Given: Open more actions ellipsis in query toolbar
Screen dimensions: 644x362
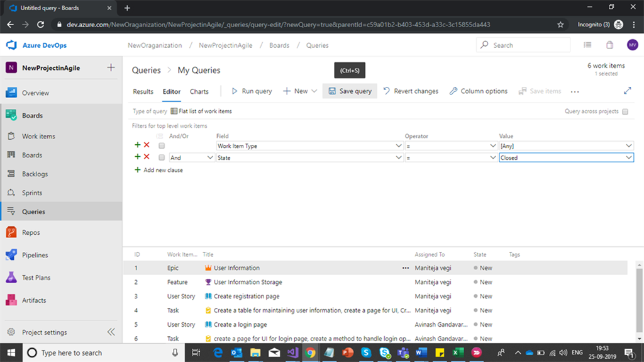Looking at the screenshot, I should click(575, 92).
